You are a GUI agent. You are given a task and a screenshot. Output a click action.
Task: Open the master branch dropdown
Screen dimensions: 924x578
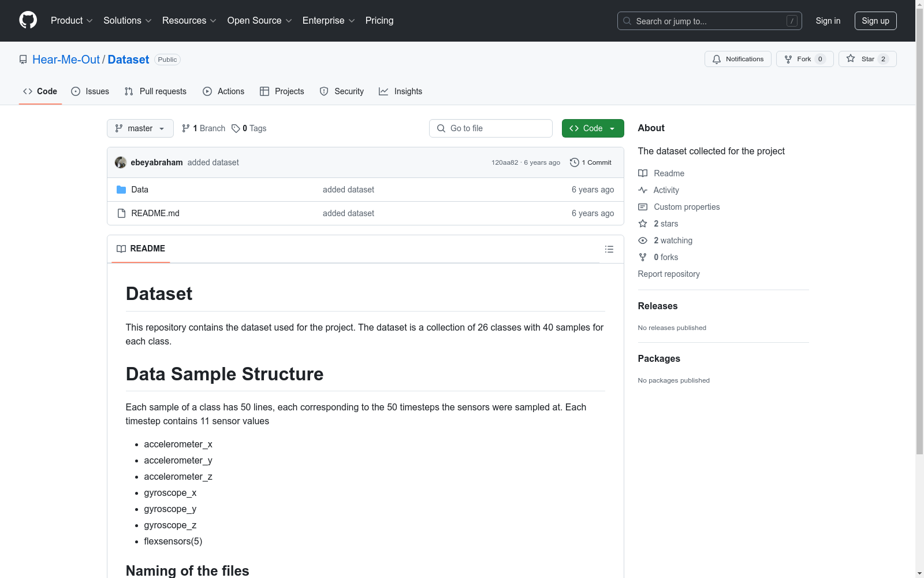pyautogui.click(x=140, y=128)
